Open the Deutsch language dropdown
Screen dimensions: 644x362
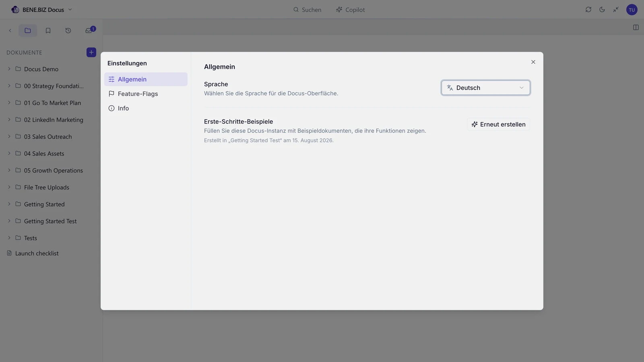click(x=486, y=88)
